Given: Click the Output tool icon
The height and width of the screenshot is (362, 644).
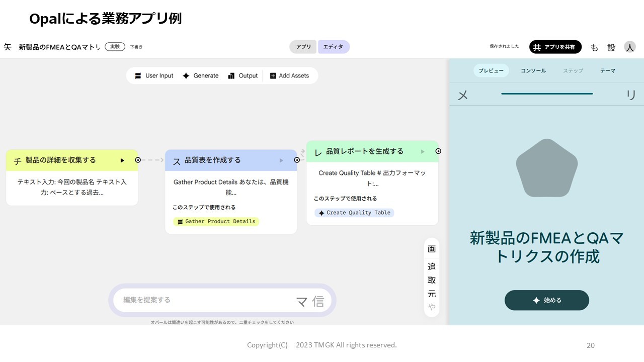Looking at the screenshot, I should point(231,76).
